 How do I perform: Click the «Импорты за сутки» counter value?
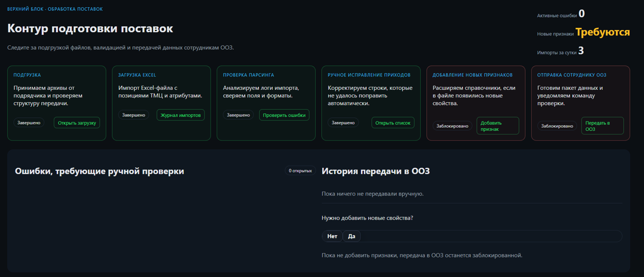point(580,51)
